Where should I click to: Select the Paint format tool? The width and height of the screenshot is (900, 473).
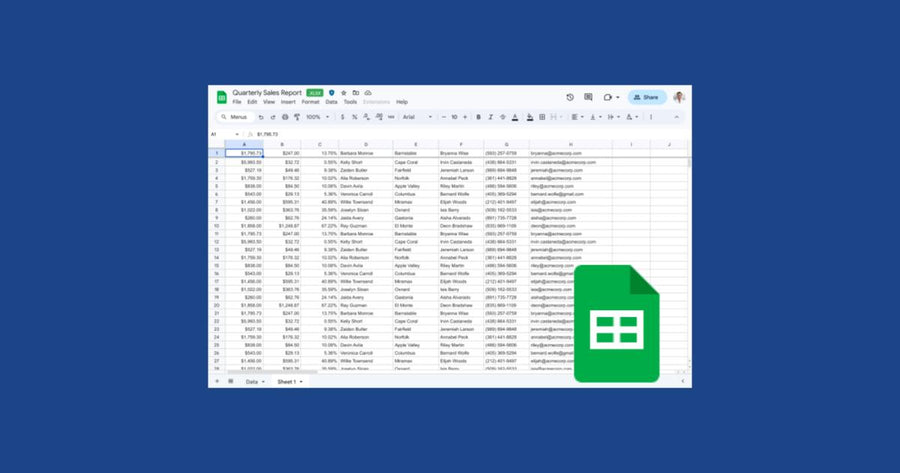point(297,117)
